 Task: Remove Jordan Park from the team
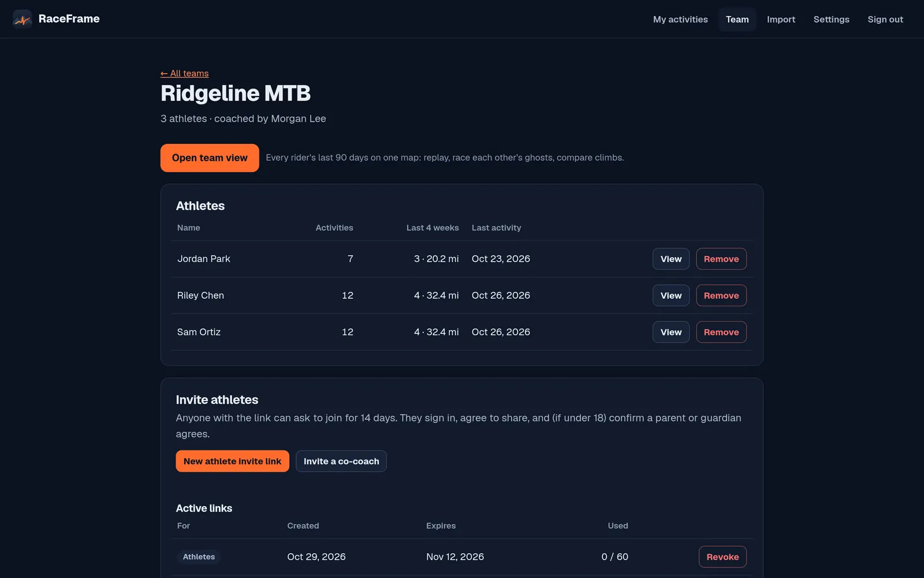tap(721, 259)
